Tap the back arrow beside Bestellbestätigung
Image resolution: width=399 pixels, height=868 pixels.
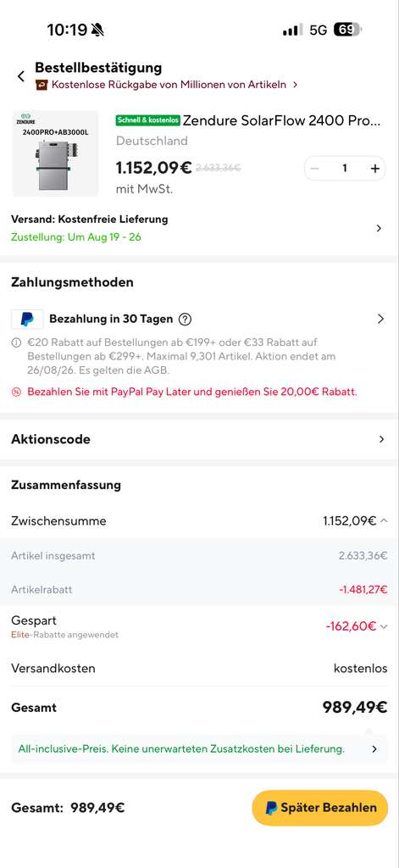point(21,76)
